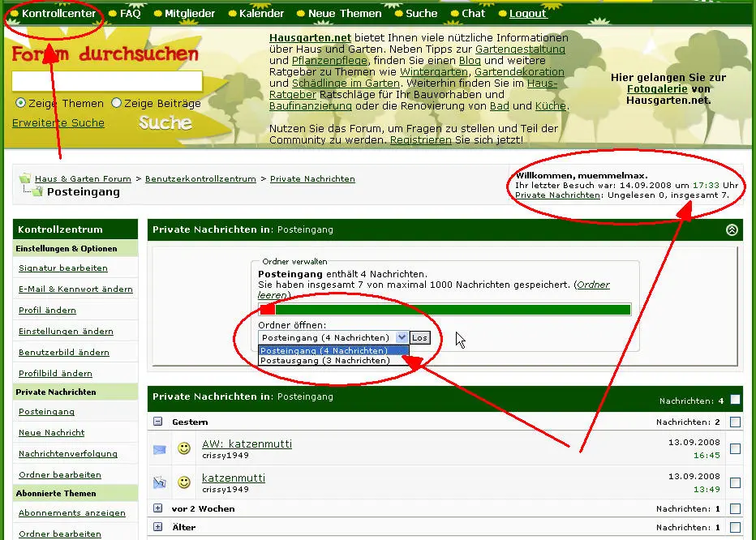Viewport: 756px width, 540px height.
Task: Open the Erweiterte Suche link
Action: pyautogui.click(x=58, y=123)
